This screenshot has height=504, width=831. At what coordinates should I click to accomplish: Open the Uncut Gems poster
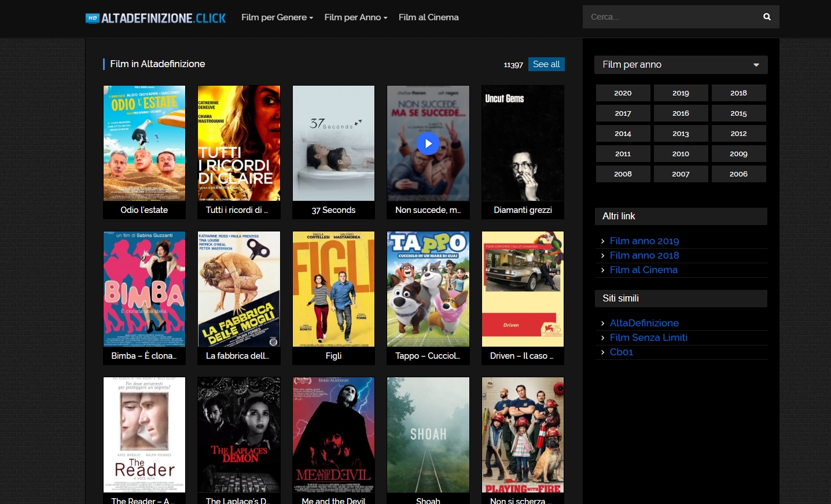pyautogui.click(x=523, y=143)
